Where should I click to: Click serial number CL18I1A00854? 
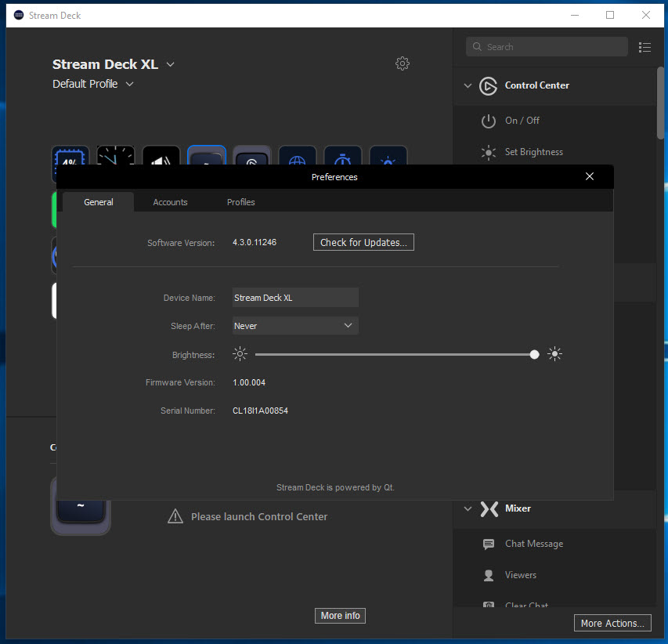[x=260, y=411]
